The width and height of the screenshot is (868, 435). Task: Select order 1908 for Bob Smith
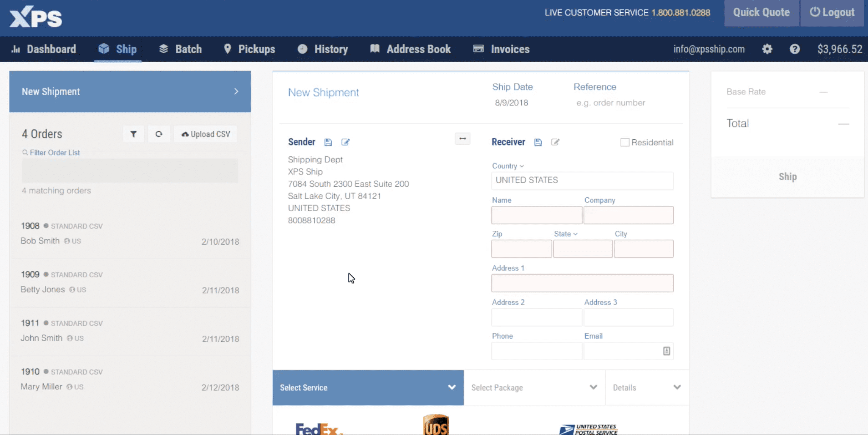130,234
